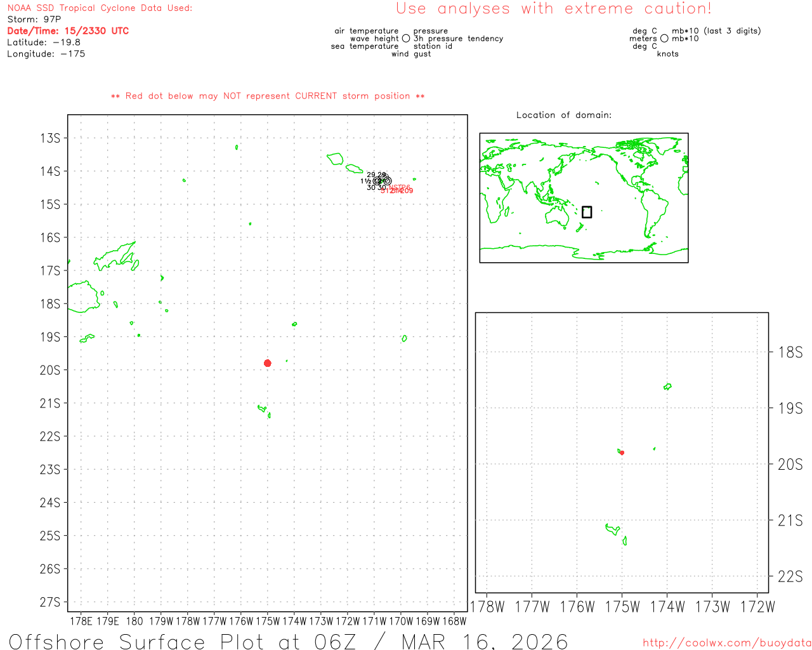Select the Date/Time 15/2330 UTC text

tap(68, 31)
